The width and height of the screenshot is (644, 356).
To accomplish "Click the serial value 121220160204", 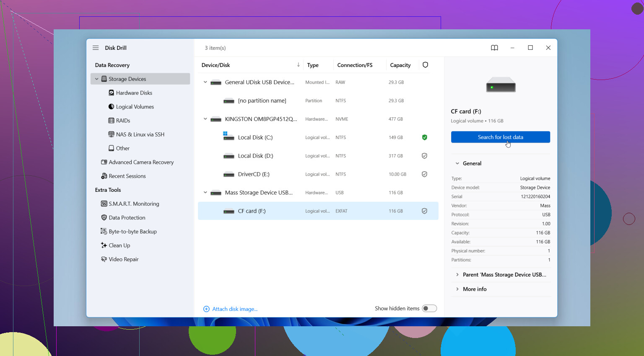I will point(535,196).
